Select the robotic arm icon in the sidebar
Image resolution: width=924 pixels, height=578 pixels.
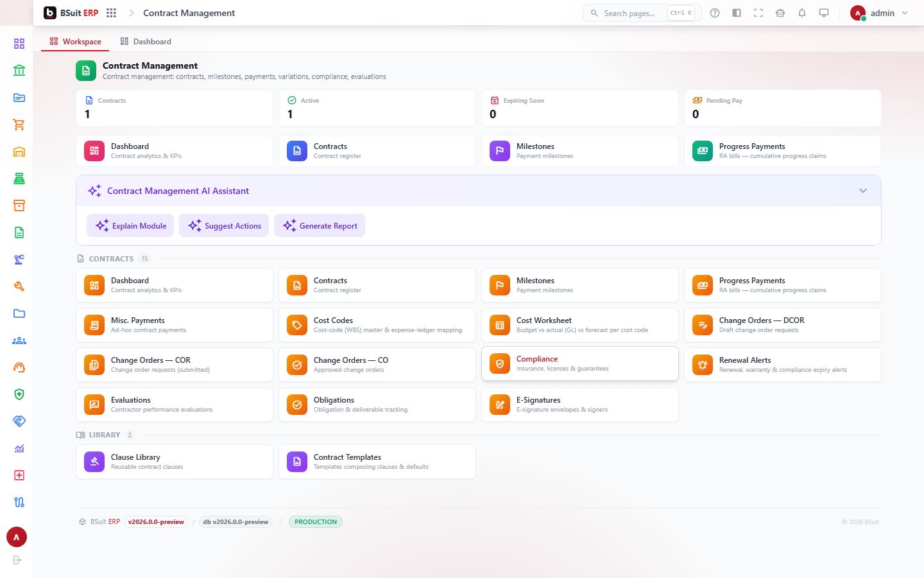(x=19, y=259)
